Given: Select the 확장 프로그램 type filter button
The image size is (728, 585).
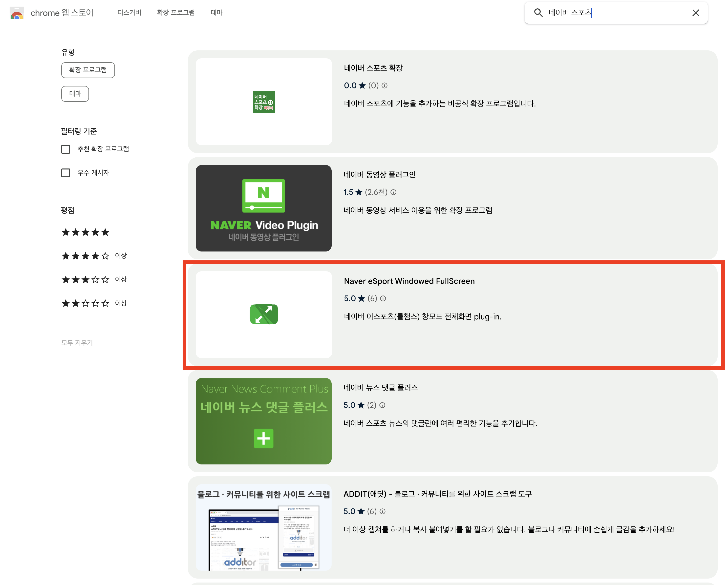Looking at the screenshot, I should click(x=88, y=70).
